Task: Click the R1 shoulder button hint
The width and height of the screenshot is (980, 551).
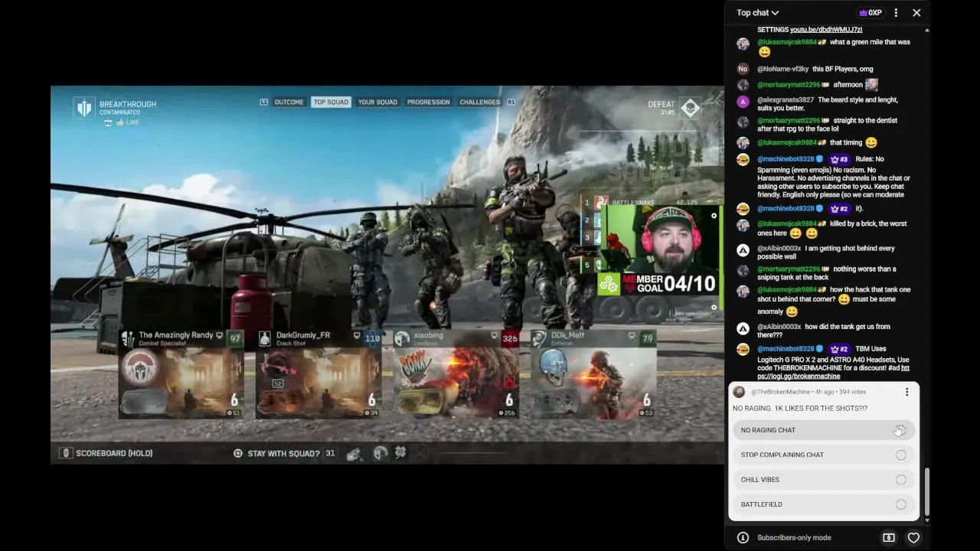Action: (511, 102)
